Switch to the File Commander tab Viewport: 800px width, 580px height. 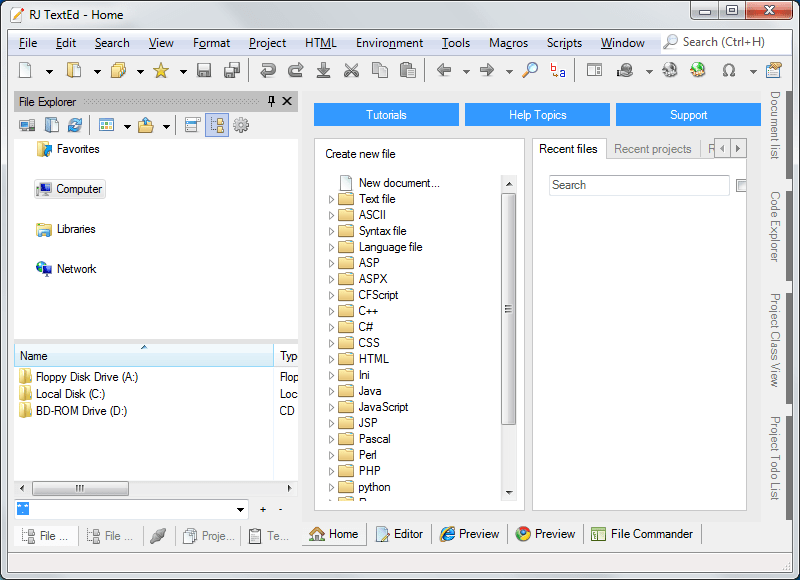click(642, 534)
